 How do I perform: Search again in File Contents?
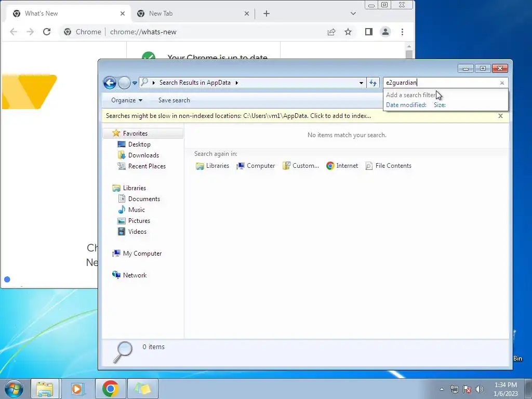(389, 166)
